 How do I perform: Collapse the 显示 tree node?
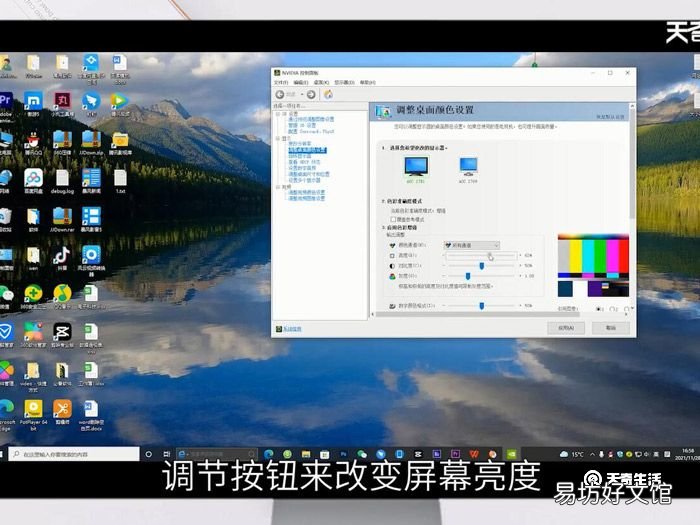click(277, 138)
